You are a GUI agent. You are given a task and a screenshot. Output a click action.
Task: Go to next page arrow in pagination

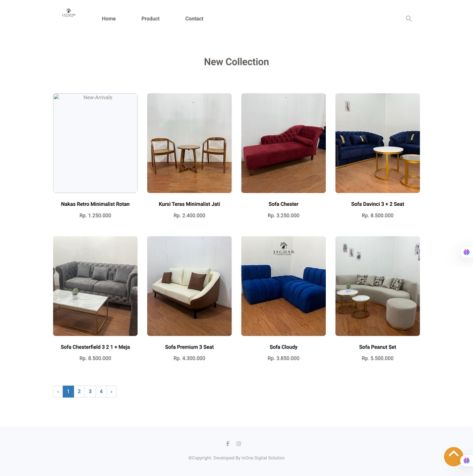click(112, 392)
